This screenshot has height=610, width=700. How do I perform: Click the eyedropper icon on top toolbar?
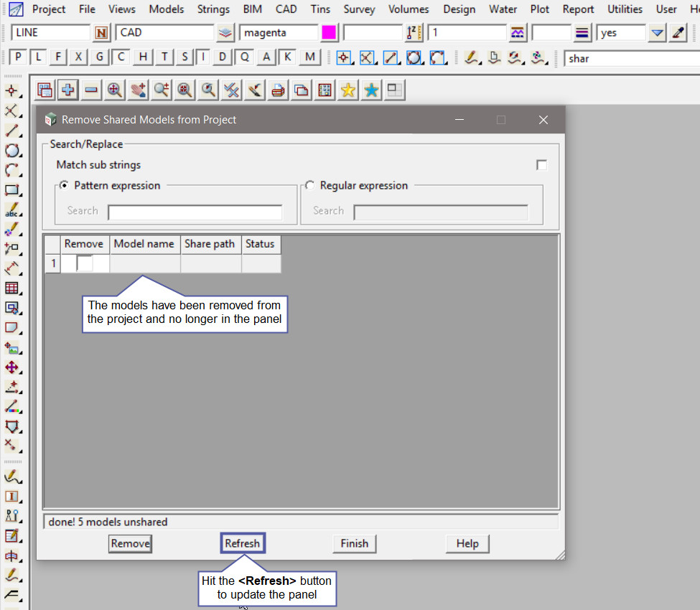pos(678,33)
